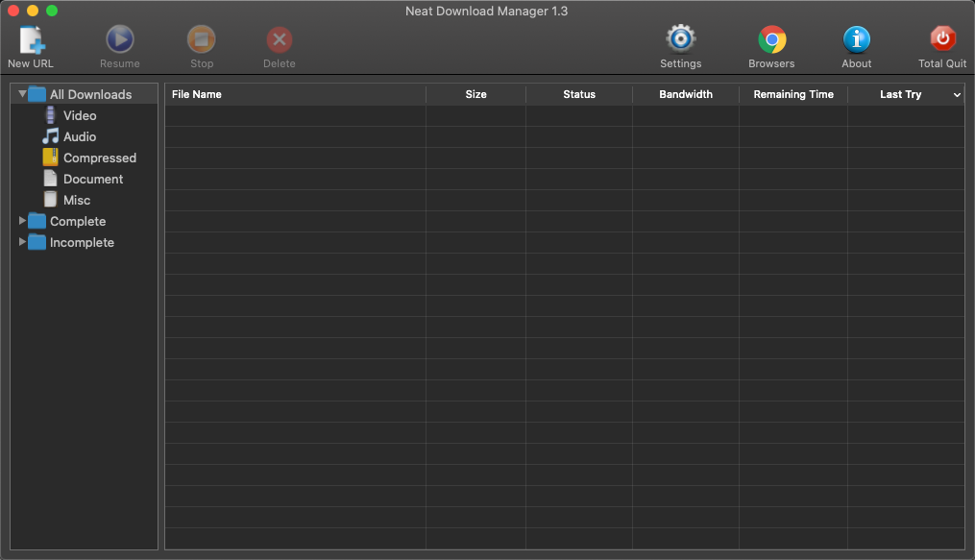Select the Document category page icon
The width and height of the screenshot is (975, 560).
(50, 179)
